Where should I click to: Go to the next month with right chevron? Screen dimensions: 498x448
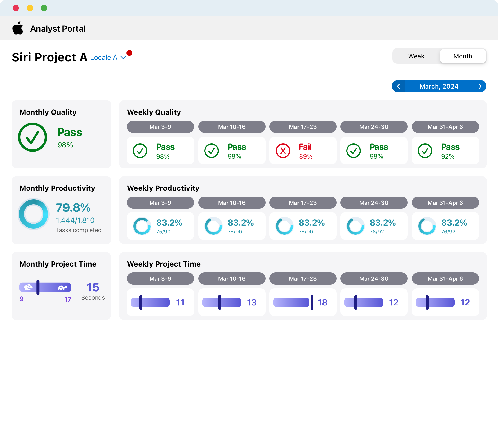[x=480, y=86]
